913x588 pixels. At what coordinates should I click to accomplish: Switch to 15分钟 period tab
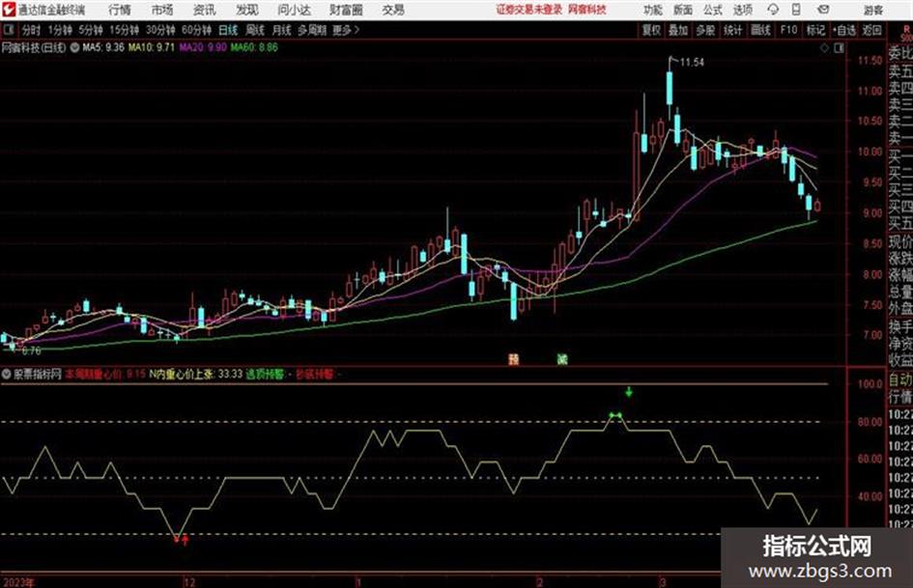[125, 30]
